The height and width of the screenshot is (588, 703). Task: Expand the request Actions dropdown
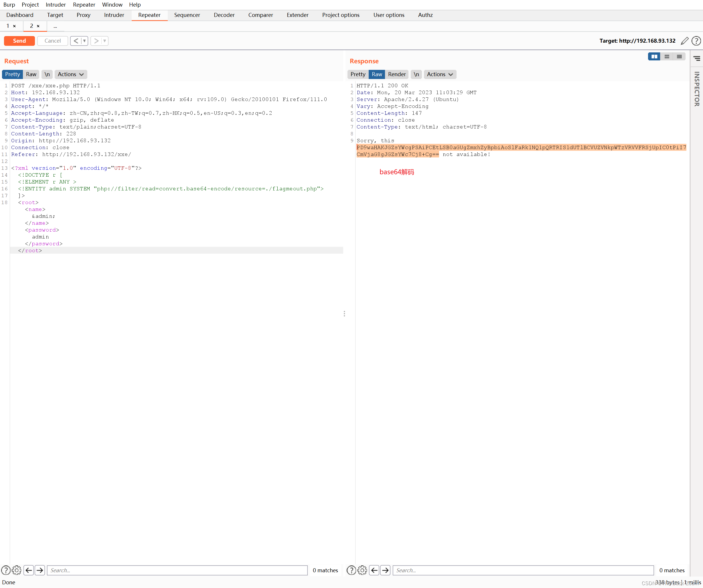pyautogui.click(x=71, y=74)
